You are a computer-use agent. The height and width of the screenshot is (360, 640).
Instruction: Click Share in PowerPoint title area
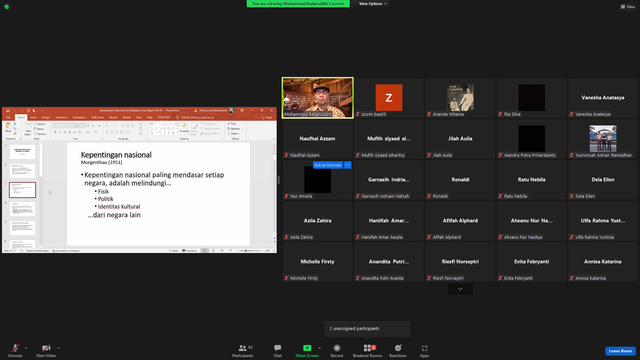click(267, 117)
